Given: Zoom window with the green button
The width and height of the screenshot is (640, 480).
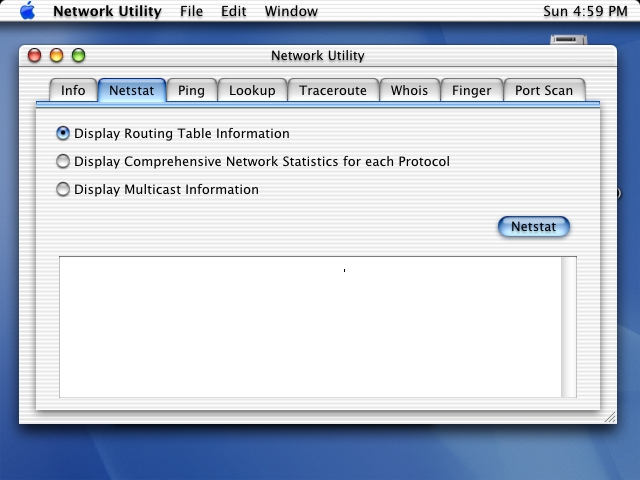Looking at the screenshot, I should coord(78,55).
